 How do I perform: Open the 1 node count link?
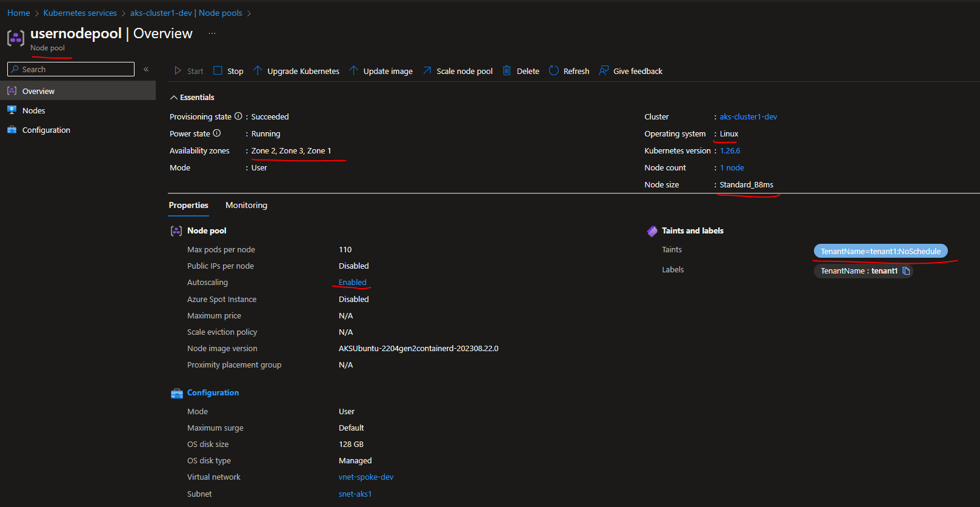[x=732, y=167]
